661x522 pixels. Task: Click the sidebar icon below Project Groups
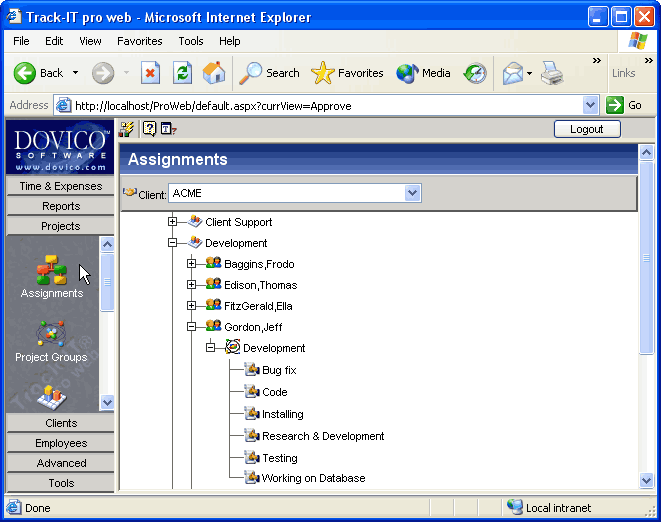point(51,397)
